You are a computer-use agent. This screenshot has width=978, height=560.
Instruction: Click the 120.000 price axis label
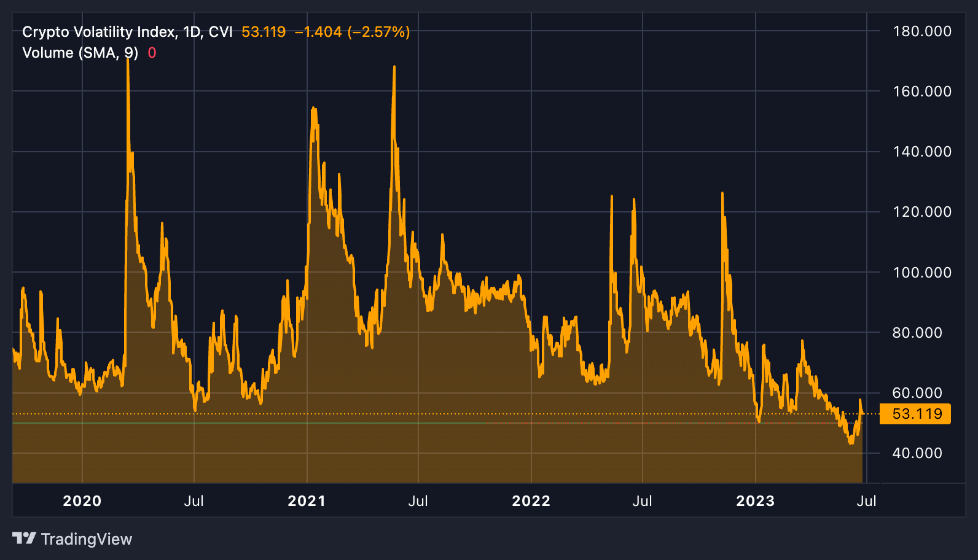click(x=922, y=212)
